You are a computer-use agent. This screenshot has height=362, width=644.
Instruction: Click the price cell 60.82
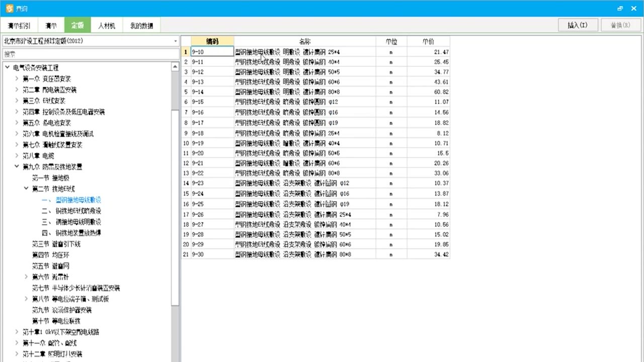pyautogui.click(x=428, y=92)
